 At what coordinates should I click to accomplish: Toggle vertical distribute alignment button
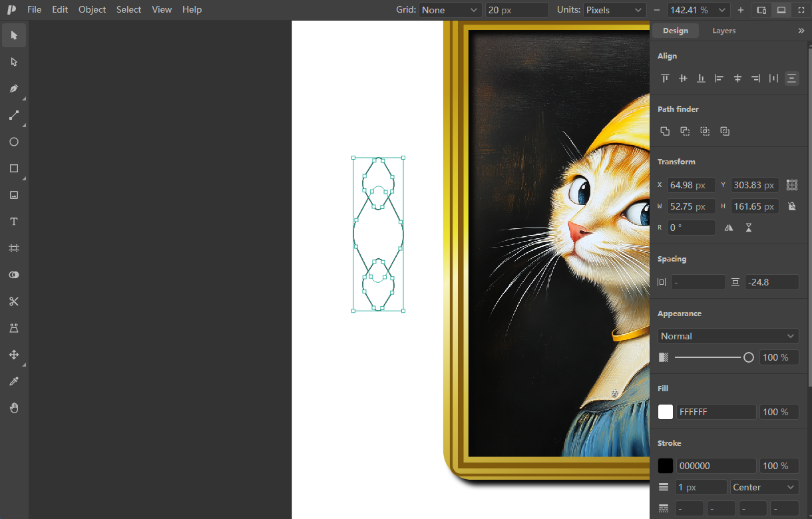[791, 79]
